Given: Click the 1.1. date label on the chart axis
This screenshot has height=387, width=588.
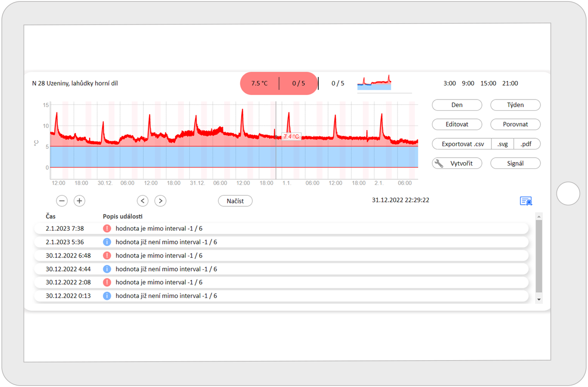Looking at the screenshot, I should 287,183.
